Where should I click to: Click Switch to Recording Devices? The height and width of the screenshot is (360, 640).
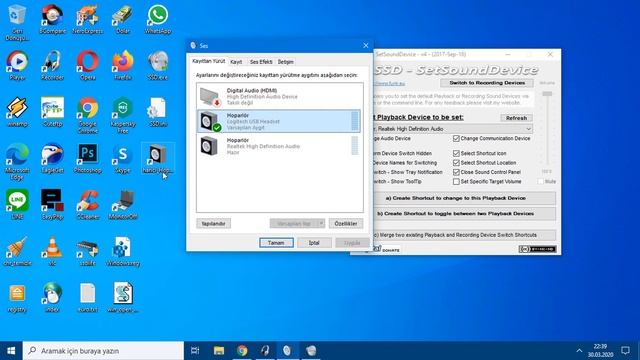pyautogui.click(x=487, y=83)
